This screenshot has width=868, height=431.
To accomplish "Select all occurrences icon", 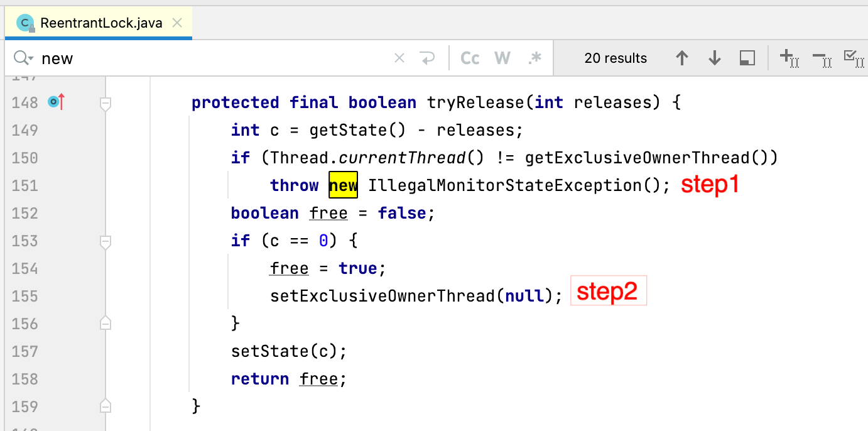I will [853, 58].
